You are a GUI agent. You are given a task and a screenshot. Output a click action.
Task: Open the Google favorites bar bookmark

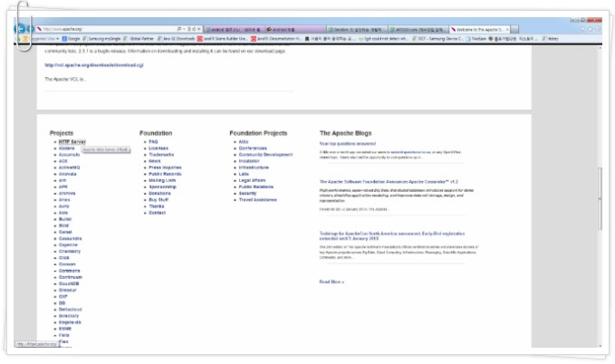pyautogui.click(x=71, y=39)
